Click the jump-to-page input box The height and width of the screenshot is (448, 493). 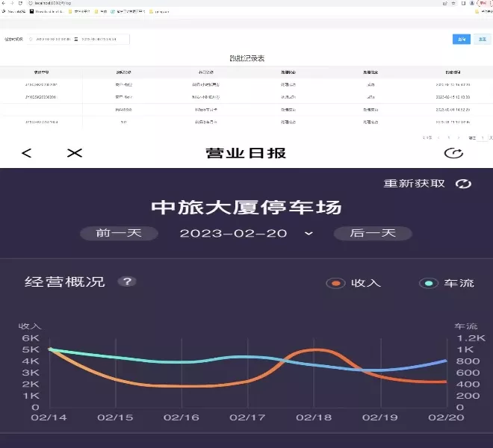point(483,137)
